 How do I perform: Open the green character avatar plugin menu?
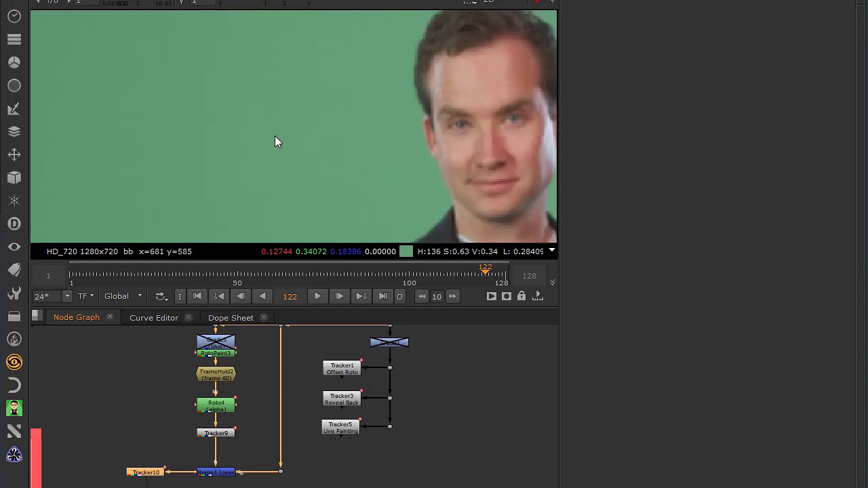pyautogui.click(x=14, y=408)
